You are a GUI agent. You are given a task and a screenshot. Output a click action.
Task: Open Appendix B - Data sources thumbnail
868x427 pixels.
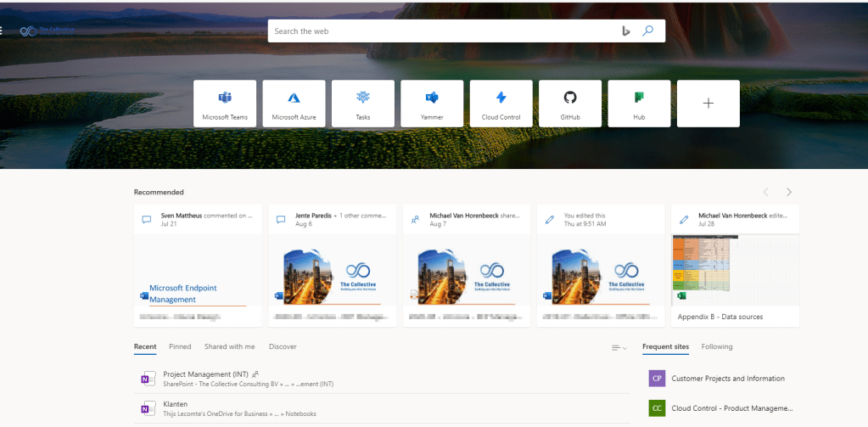click(x=735, y=269)
